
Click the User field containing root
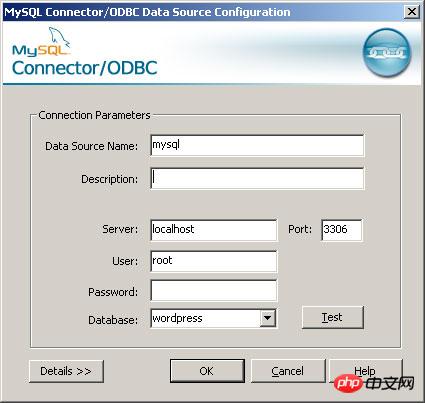coord(214,261)
